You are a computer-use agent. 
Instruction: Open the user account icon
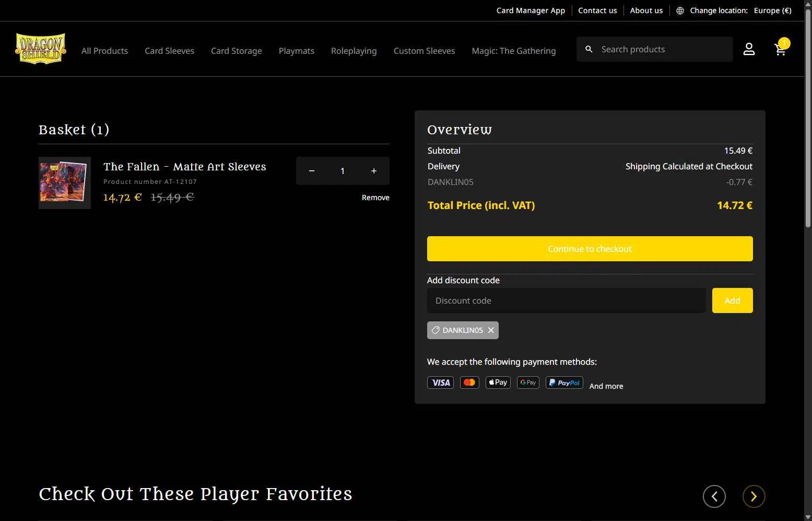pos(749,49)
